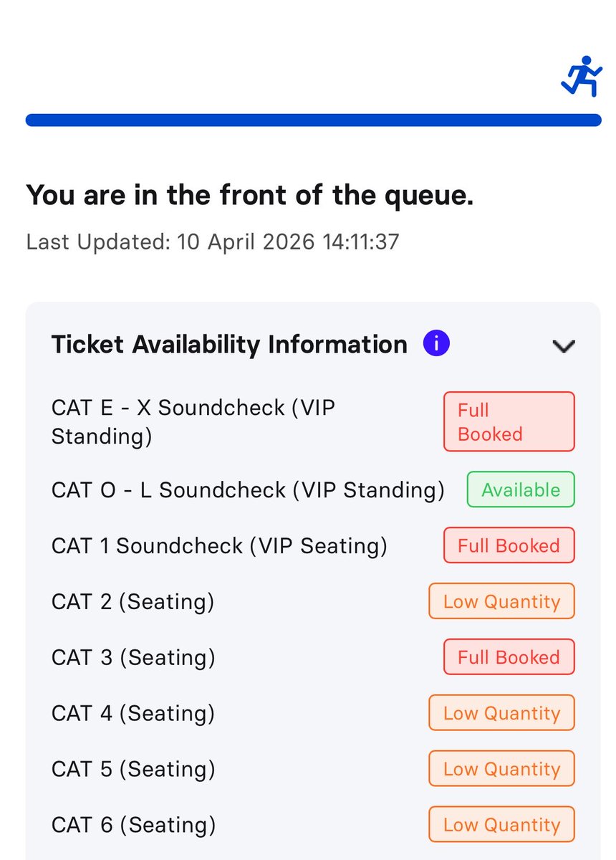This screenshot has height=860, width=616.
Task: Collapse the Ticket Availability Information section
Action: coord(564,346)
